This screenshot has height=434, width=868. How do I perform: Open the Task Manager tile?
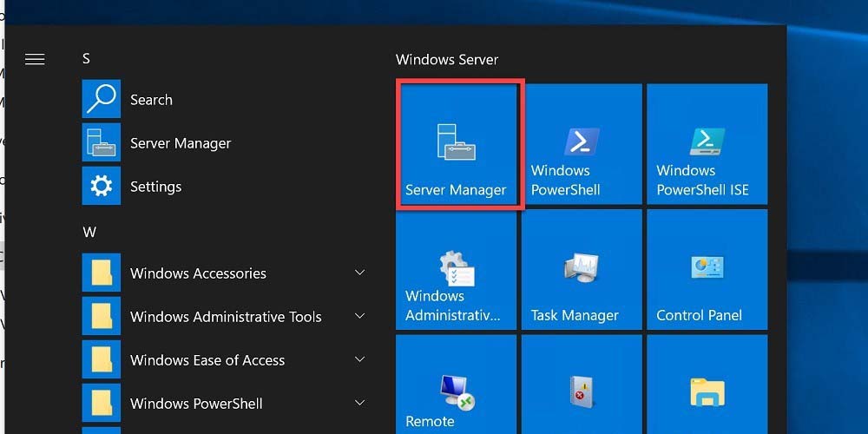[582, 270]
